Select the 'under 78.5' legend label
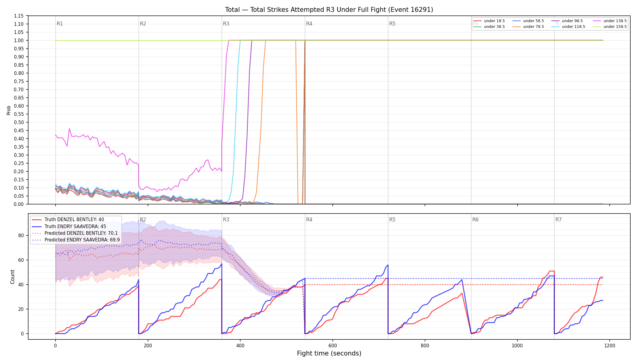Image resolution: width=637 pixels, height=364 pixels. coord(534,27)
